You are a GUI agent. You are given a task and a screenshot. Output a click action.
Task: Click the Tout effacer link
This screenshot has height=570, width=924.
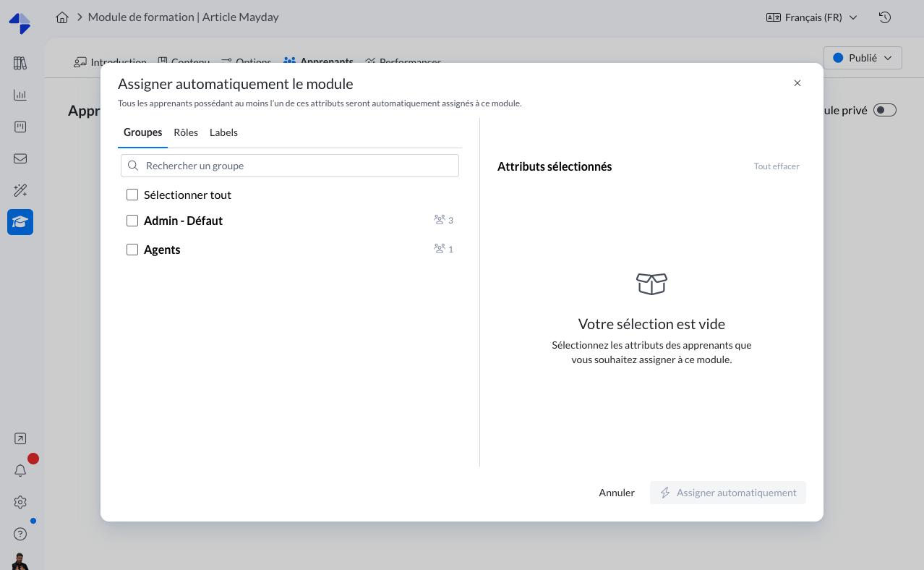point(777,166)
